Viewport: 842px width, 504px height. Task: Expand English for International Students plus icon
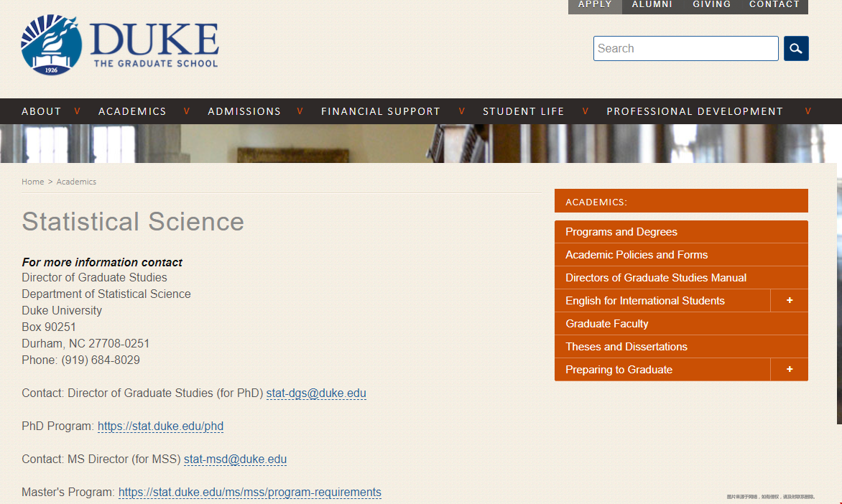pyautogui.click(x=789, y=300)
